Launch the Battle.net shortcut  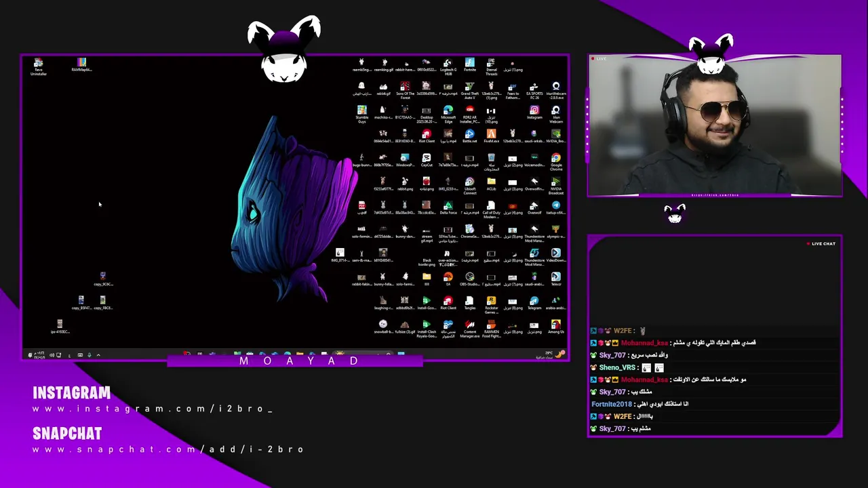[x=469, y=136]
